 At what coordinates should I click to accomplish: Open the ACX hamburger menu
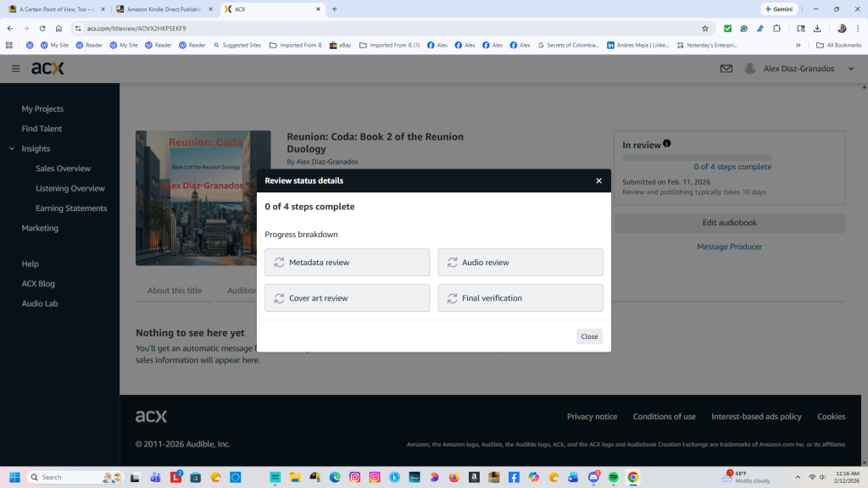click(x=15, y=69)
